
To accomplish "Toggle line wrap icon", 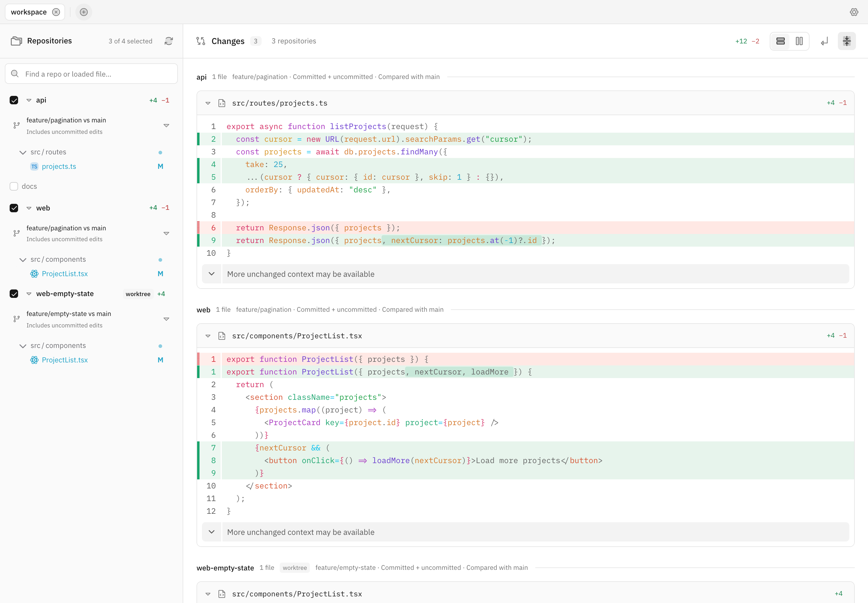I will [824, 41].
